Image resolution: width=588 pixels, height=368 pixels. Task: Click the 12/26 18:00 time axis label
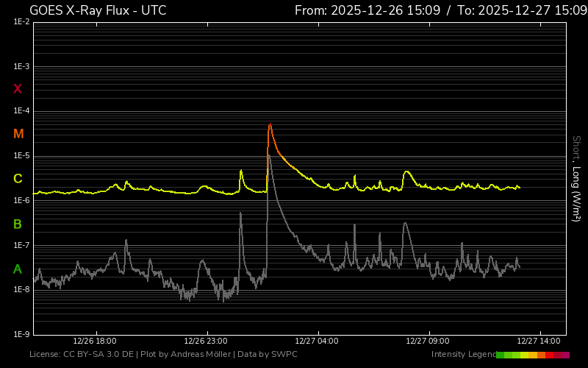click(95, 342)
